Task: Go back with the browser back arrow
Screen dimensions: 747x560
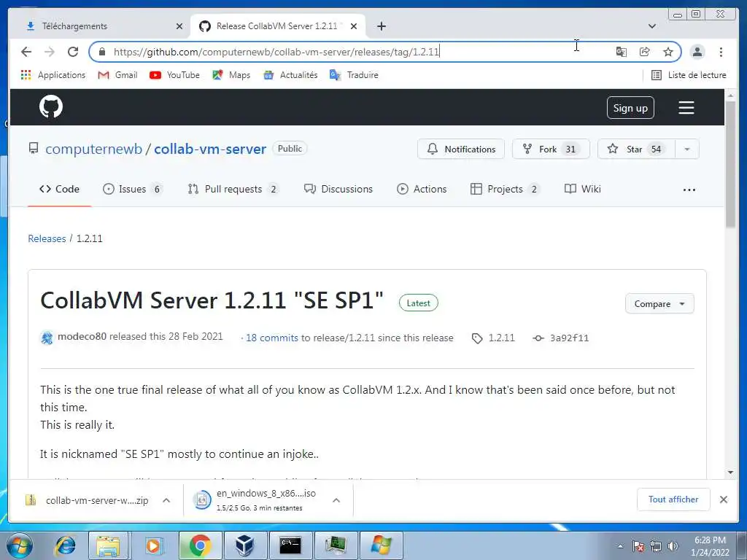Action: (26, 52)
